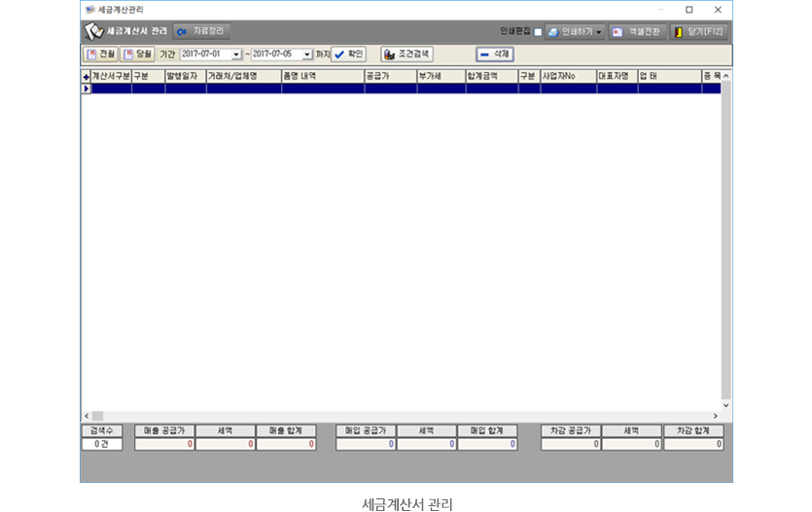Click the vertical scrollbar down arrow
This screenshot has width=812, height=512.
pyautogui.click(x=726, y=405)
